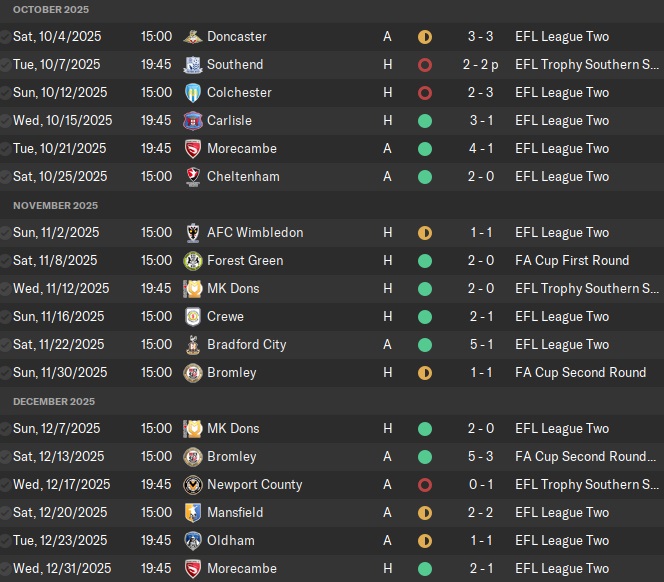The width and height of the screenshot is (664, 582).
Task: Click the Newport County badge icon
Action: click(x=192, y=485)
